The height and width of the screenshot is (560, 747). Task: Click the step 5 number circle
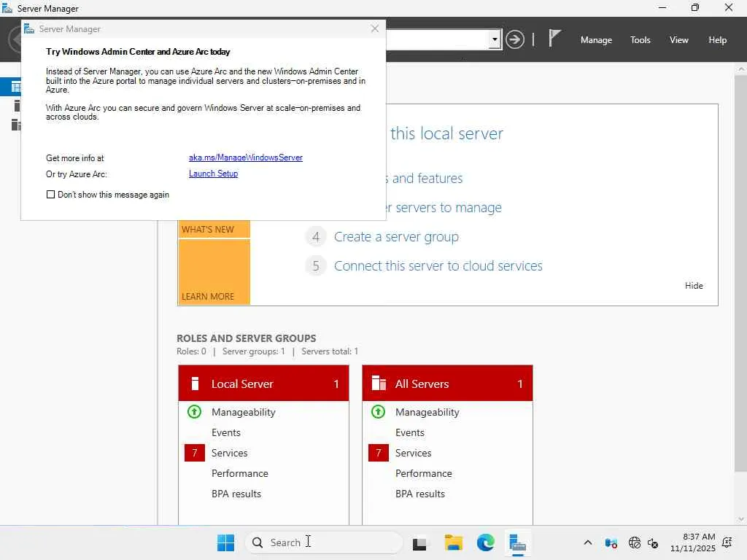pos(315,265)
